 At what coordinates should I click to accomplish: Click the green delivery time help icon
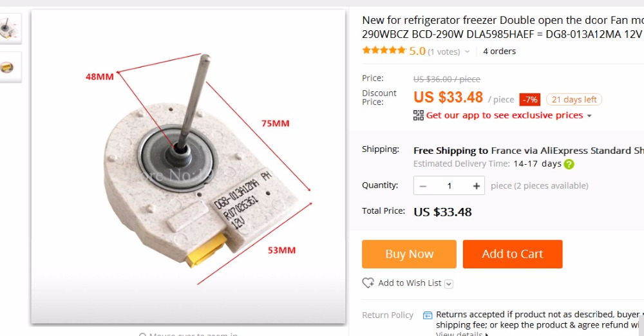pyautogui.click(x=569, y=164)
